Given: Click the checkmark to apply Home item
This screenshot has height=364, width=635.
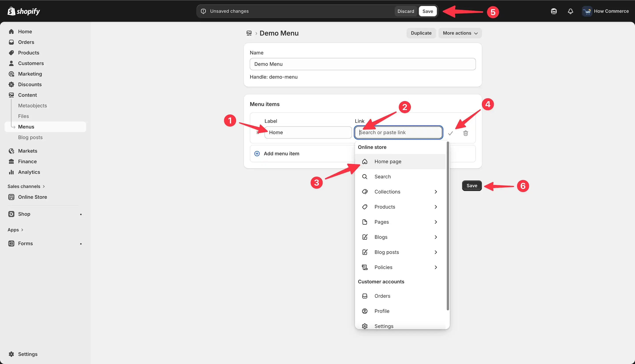Looking at the screenshot, I should pyautogui.click(x=450, y=133).
